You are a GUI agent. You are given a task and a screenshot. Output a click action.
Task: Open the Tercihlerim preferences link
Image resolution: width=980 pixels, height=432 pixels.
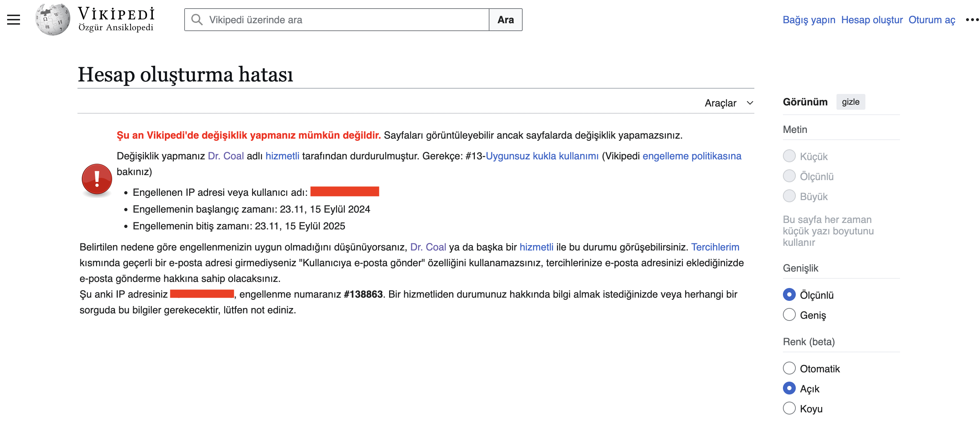[715, 247]
